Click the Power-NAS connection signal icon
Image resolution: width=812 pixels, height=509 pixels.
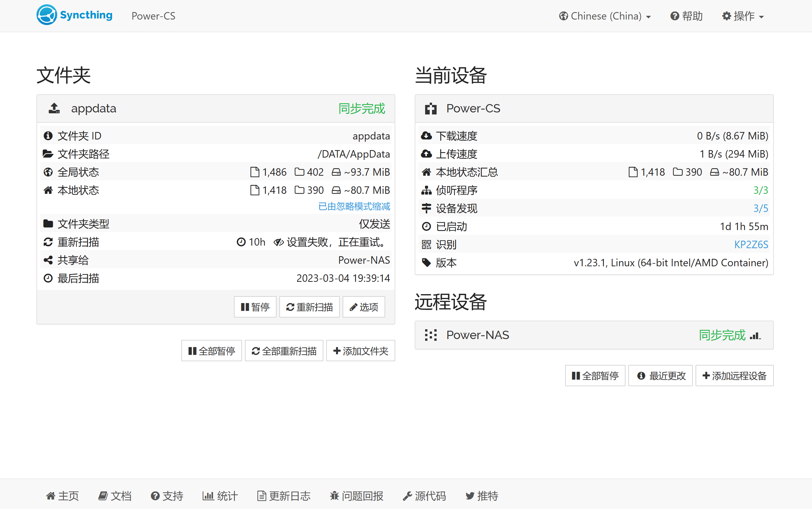coord(755,336)
